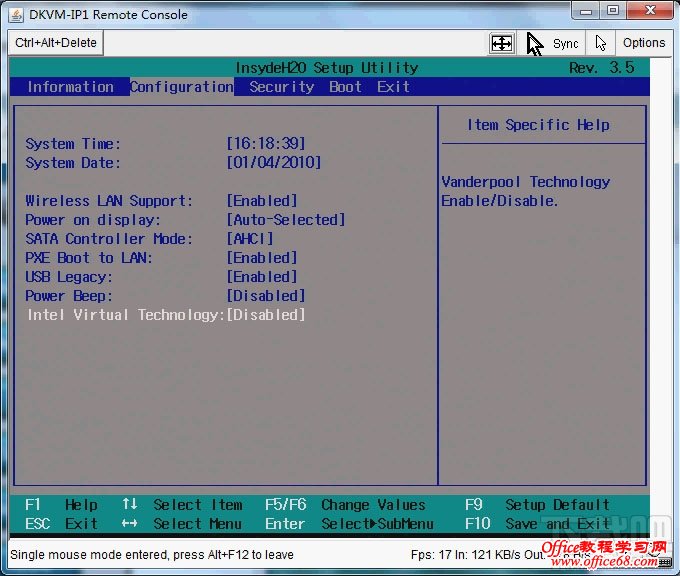
Task: Click the Rev. 3.5 version text
Action: tap(602, 68)
